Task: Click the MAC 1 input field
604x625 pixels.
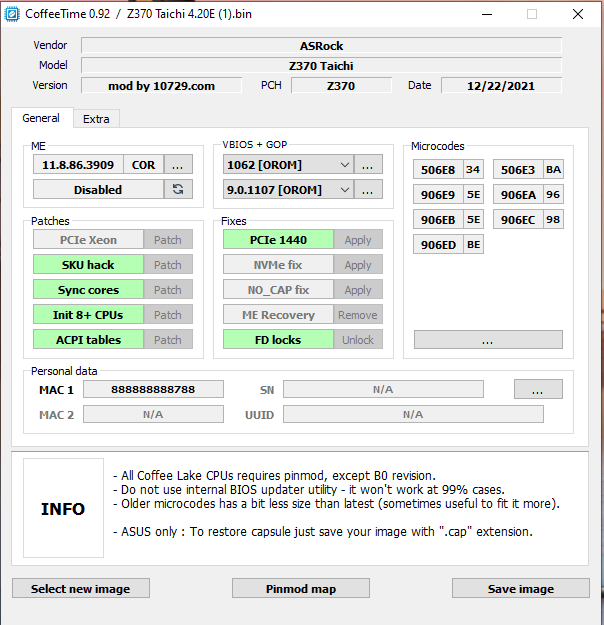Action: pyautogui.click(x=153, y=389)
